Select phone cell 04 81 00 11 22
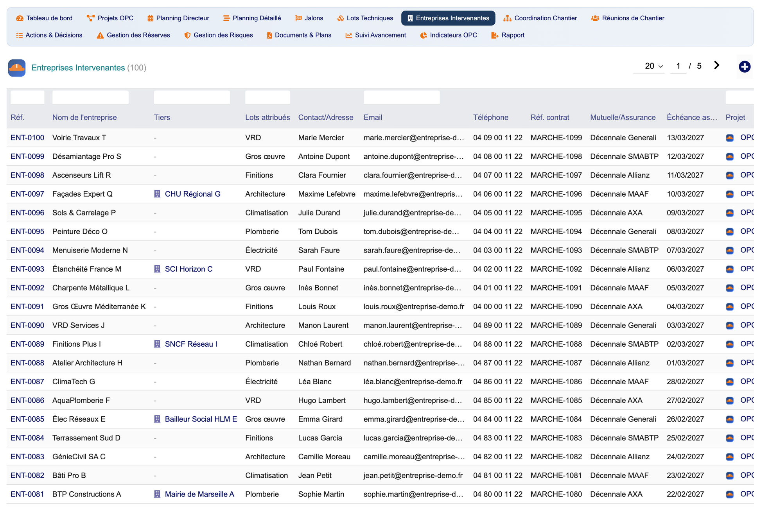This screenshot has height=532, width=761. (x=497, y=475)
